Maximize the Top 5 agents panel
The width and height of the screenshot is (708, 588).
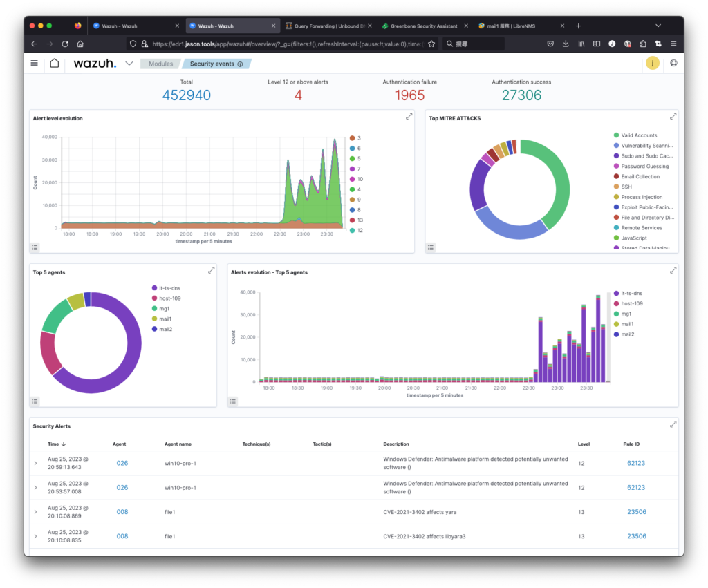(211, 271)
